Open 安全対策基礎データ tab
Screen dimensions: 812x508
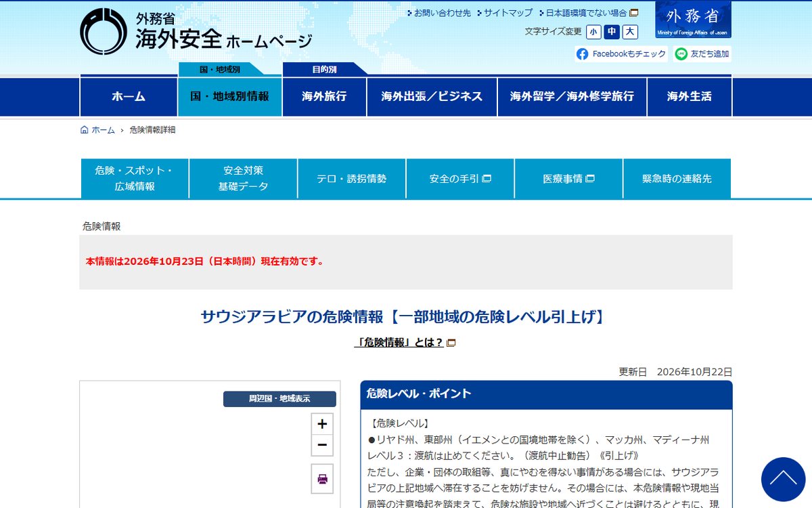click(x=243, y=179)
